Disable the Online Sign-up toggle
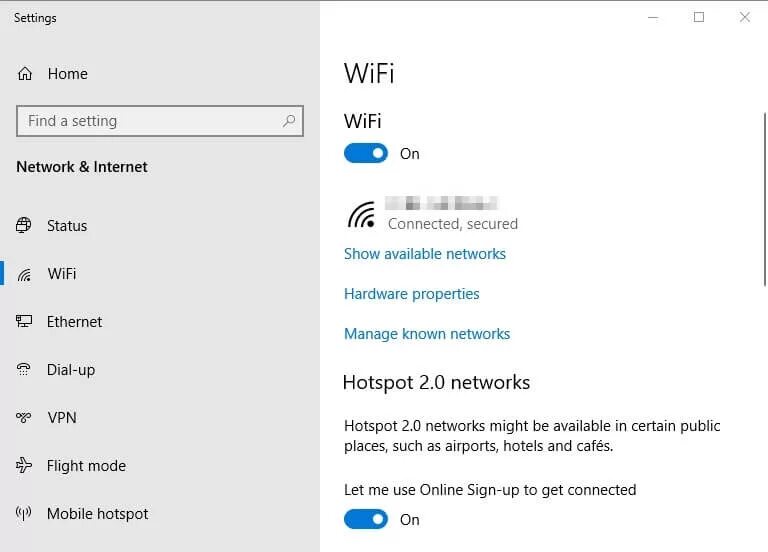Image resolution: width=768 pixels, height=552 pixels. point(365,519)
